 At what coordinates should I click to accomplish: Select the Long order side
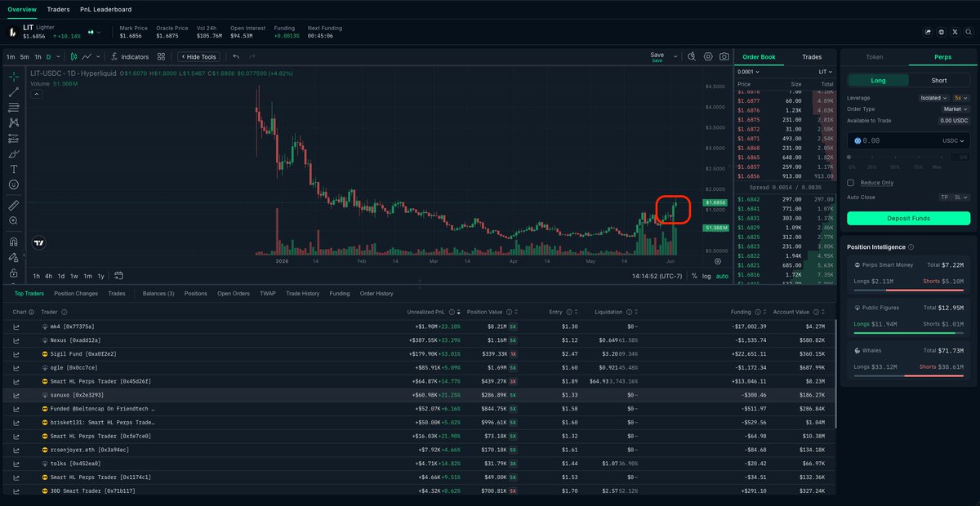coord(878,80)
